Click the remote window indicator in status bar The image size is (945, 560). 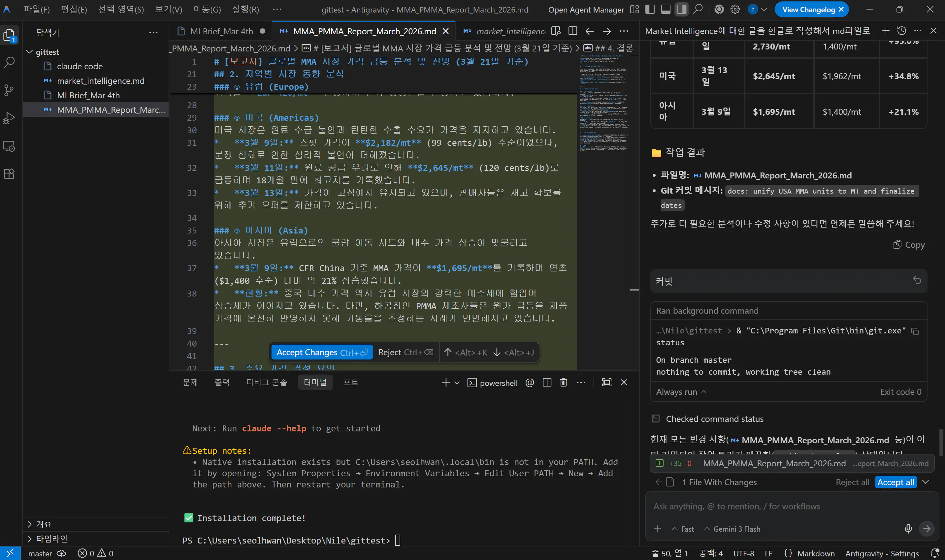click(x=10, y=553)
